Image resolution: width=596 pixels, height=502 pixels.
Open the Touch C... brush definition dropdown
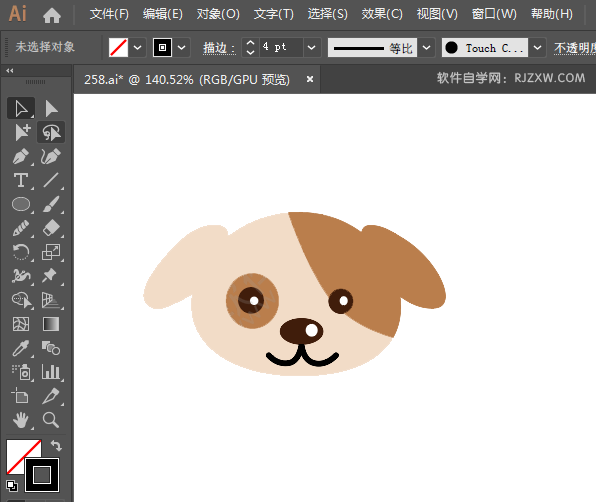tap(537, 48)
